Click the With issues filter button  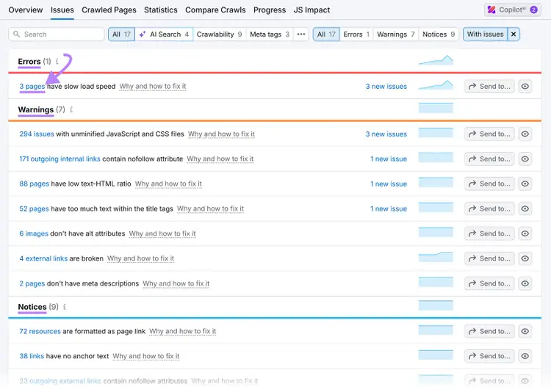[x=486, y=34]
